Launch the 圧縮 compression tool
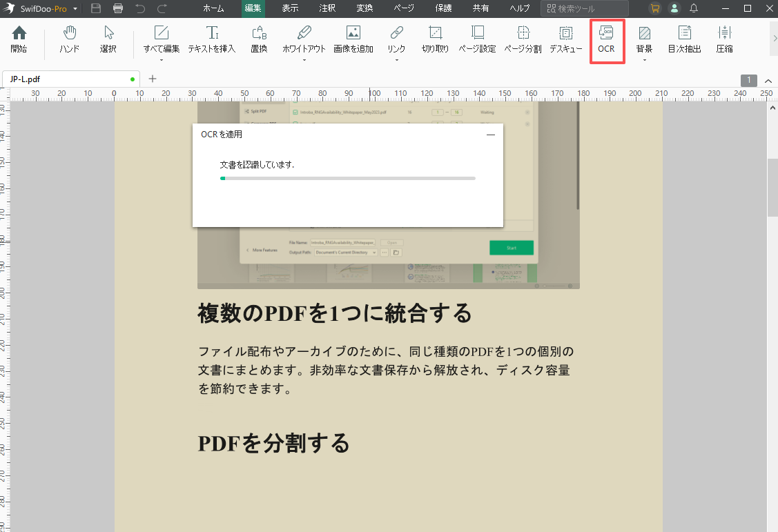Image resolution: width=778 pixels, height=532 pixels. tap(724, 38)
